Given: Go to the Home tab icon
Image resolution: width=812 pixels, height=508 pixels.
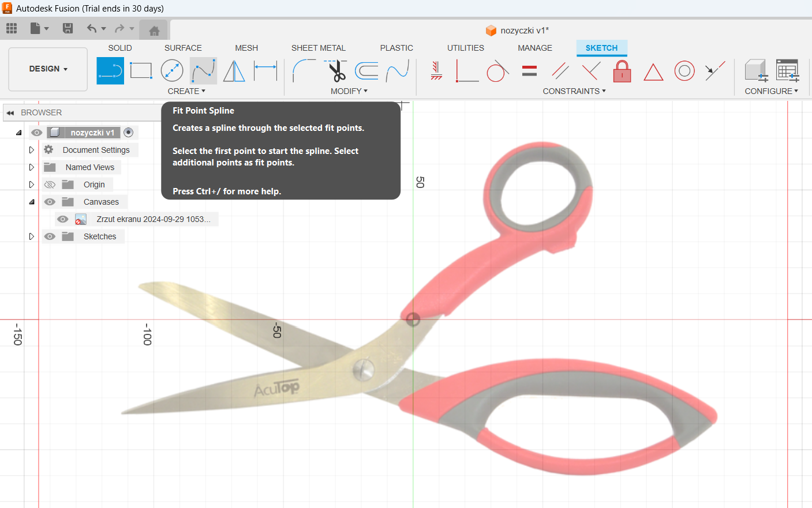Looking at the screenshot, I should (x=154, y=31).
